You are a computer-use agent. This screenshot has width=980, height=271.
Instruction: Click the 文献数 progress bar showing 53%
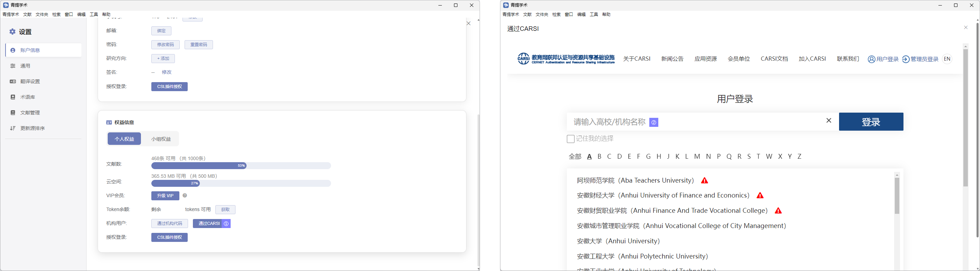point(241,166)
